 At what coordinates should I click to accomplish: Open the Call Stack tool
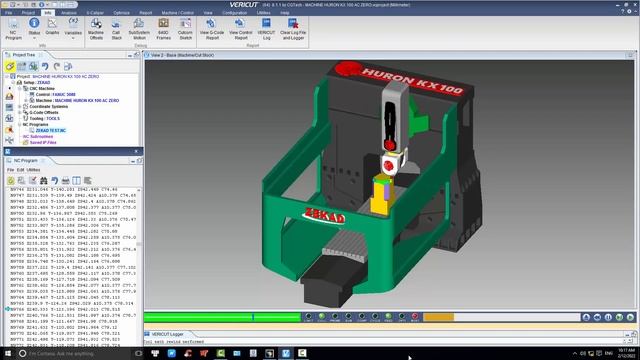[x=116, y=29]
